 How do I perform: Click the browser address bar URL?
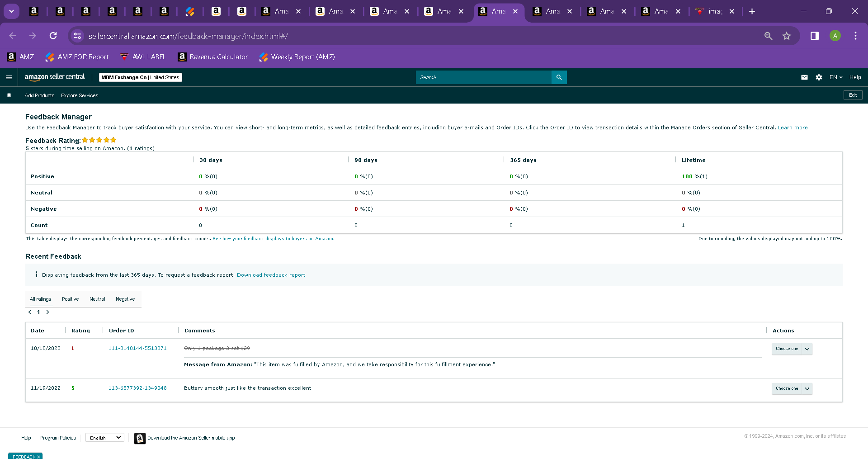click(188, 36)
